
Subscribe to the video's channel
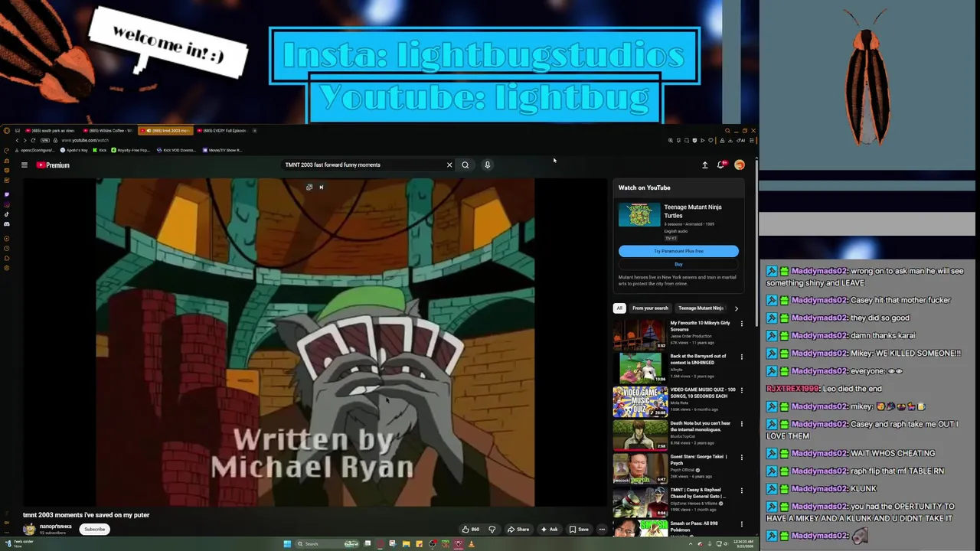(x=94, y=529)
